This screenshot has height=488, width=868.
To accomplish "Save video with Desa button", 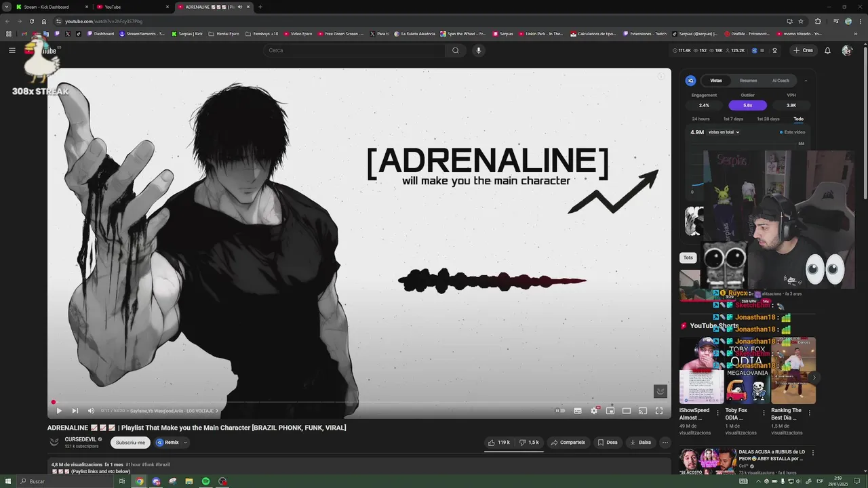I will click(607, 443).
